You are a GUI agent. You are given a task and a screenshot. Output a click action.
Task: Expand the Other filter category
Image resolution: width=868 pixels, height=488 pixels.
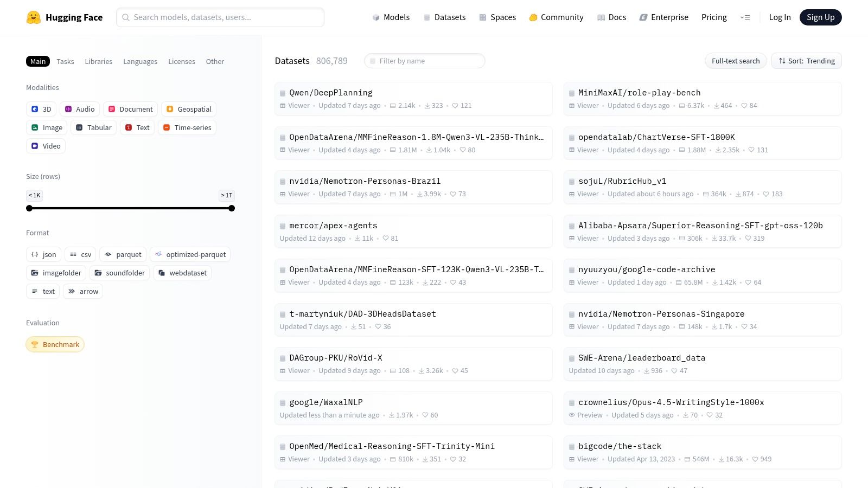215,61
